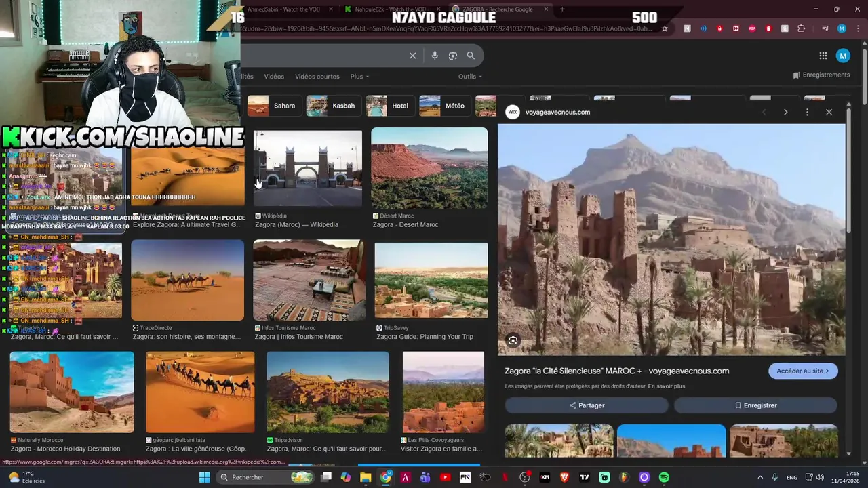868x488 pixels.
Task: Go to next image in preview panel
Action: pyautogui.click(x=785, y=112)
